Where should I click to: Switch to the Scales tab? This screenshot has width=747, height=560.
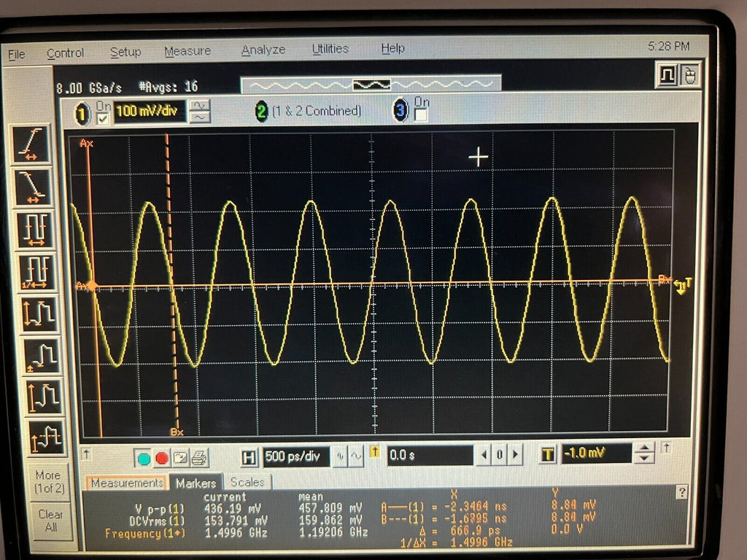[249, 483]
